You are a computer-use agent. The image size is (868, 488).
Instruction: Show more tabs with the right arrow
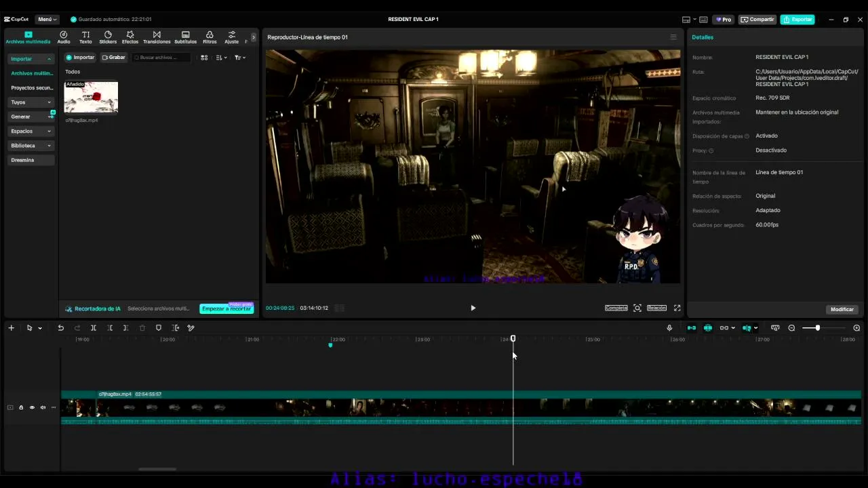pos(254,37)
